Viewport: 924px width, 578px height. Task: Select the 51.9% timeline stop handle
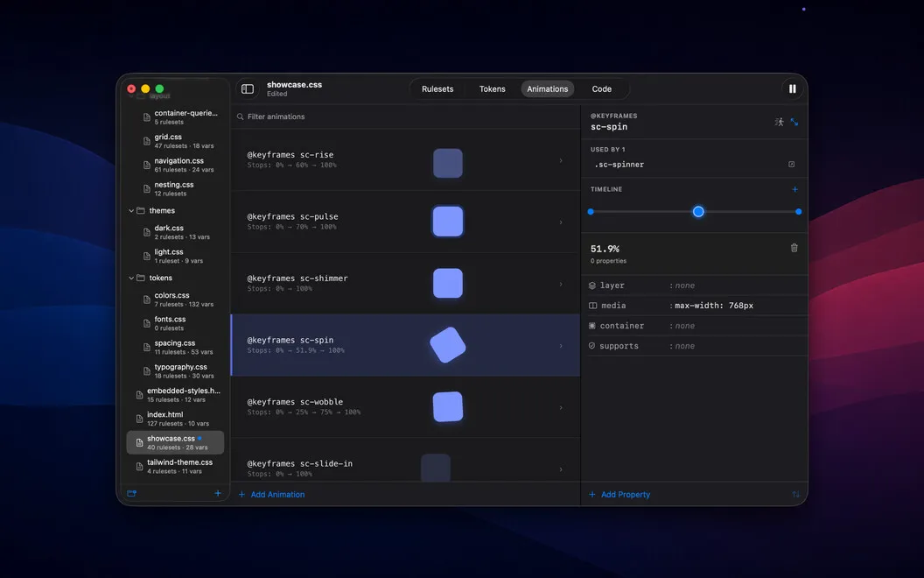698,212
